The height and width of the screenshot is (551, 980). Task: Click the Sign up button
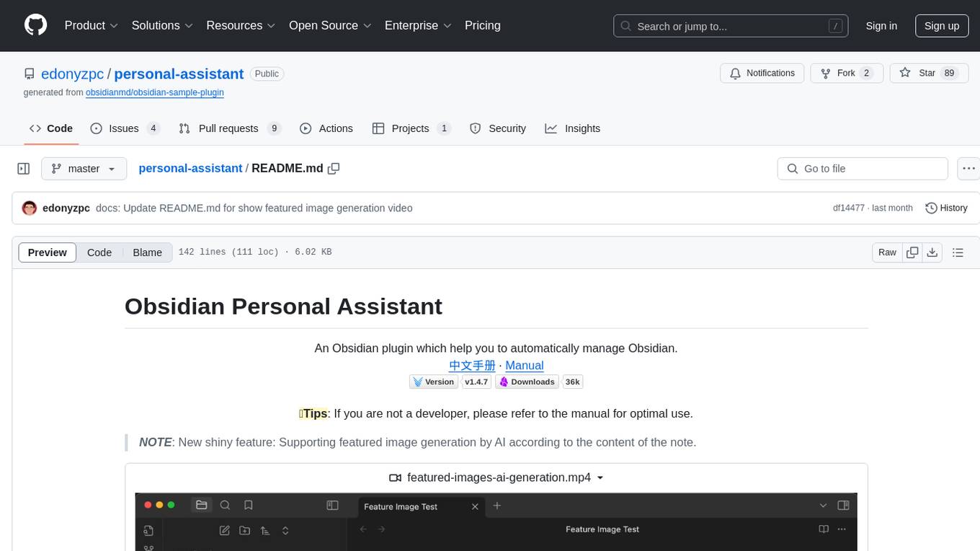[942, 26]
